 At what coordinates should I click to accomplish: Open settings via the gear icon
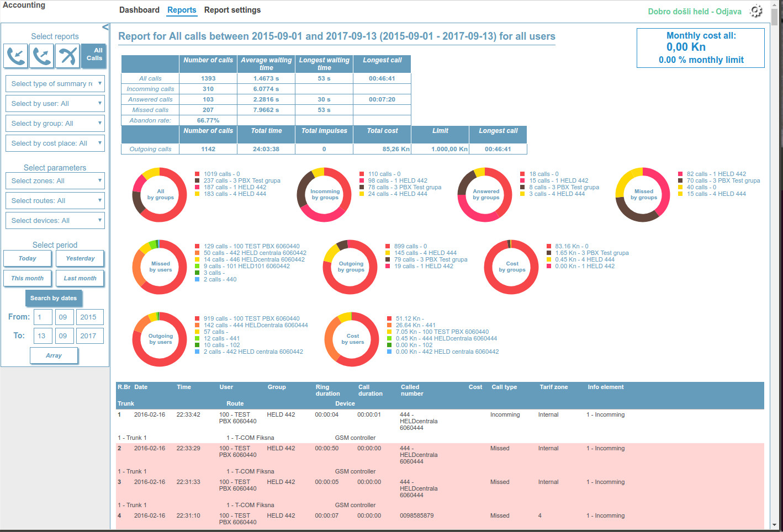click(x=756, y=11)
